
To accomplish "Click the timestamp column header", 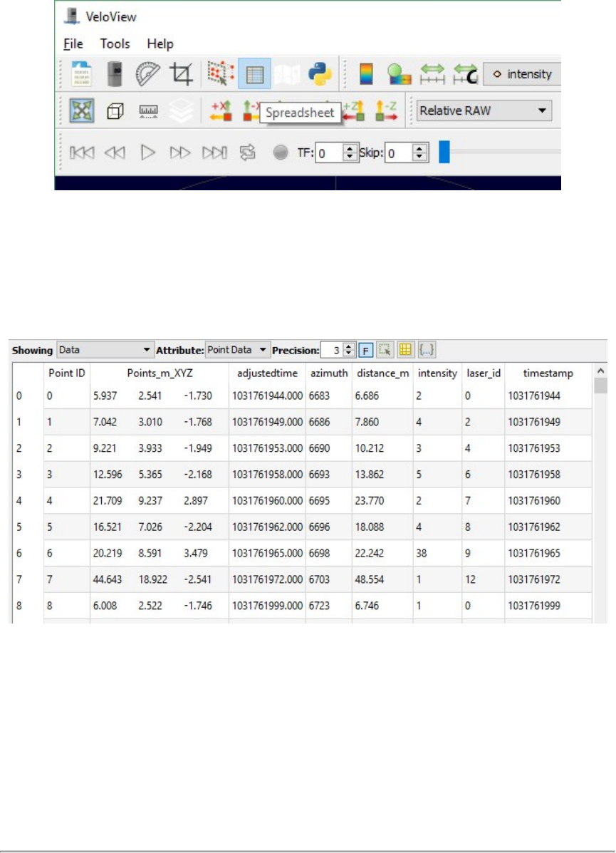I will (x=548, y=373).
